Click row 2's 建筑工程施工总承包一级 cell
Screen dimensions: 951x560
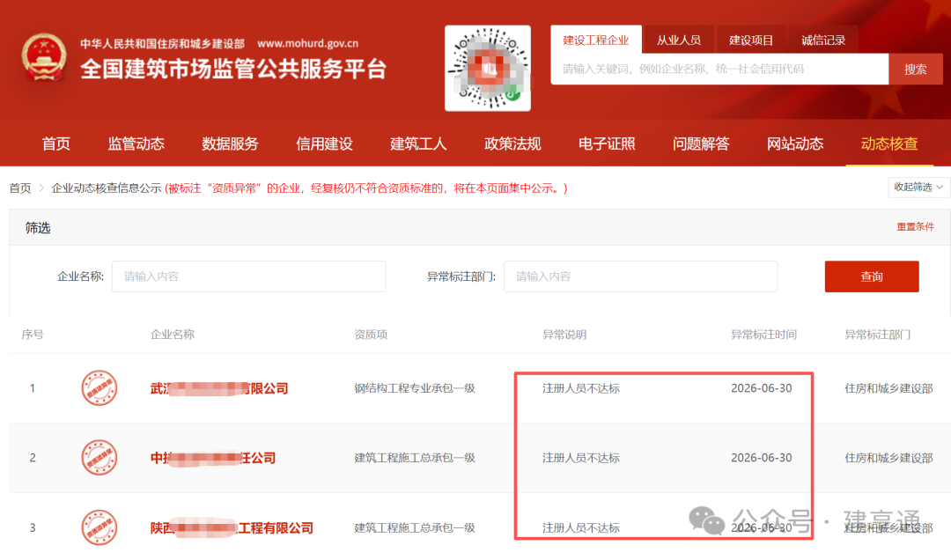[x=414, y=458]
